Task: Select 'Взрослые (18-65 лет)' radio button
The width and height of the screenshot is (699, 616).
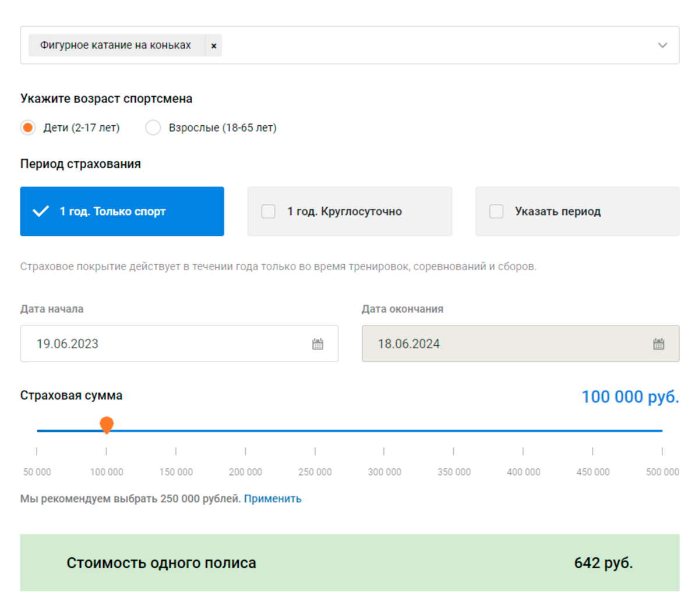Action: pos(153,128)
